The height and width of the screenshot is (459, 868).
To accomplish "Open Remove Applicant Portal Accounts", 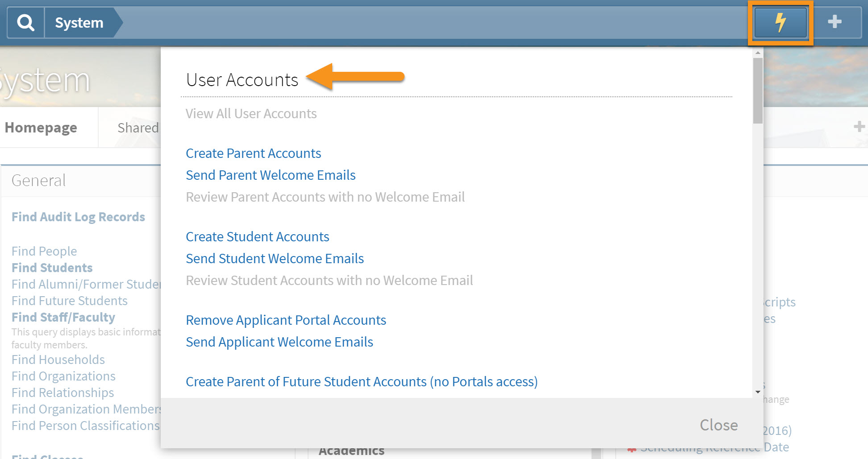I will point(286,320).
